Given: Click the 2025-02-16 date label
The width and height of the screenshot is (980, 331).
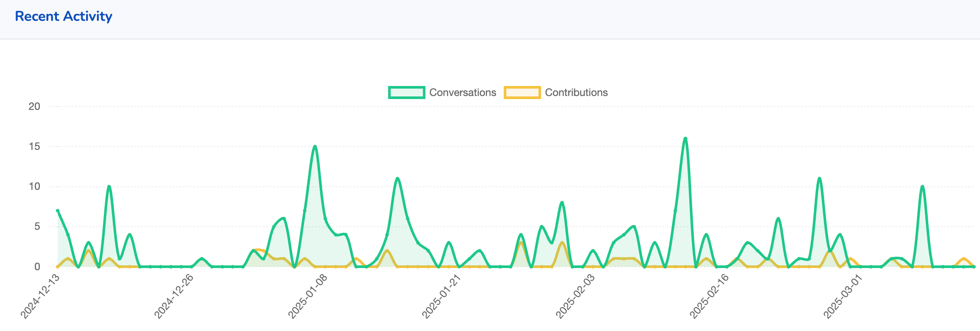Looking at the screenshot, I should pyautogui.click(x=709, y=296).
